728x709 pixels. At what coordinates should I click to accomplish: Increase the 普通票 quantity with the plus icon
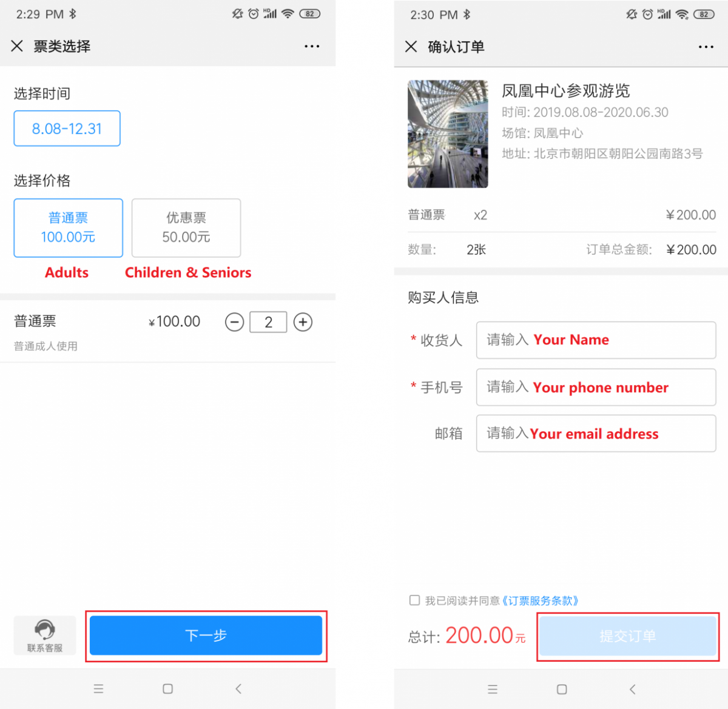pyautogui.click(x=303, y=322)
